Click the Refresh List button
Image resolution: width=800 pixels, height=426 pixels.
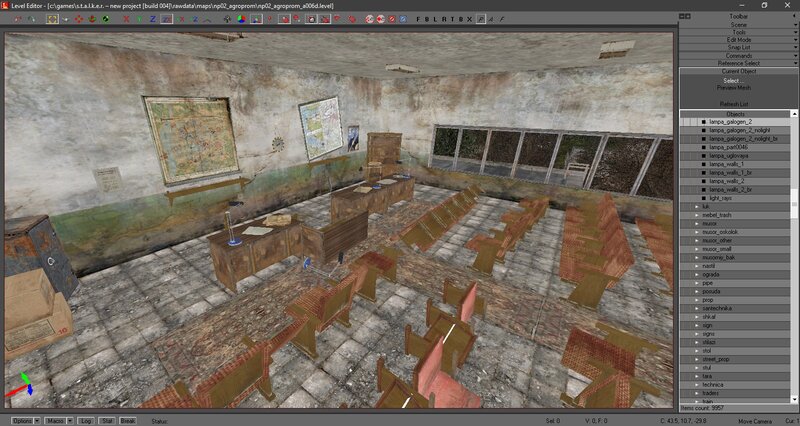click(738, 103)
